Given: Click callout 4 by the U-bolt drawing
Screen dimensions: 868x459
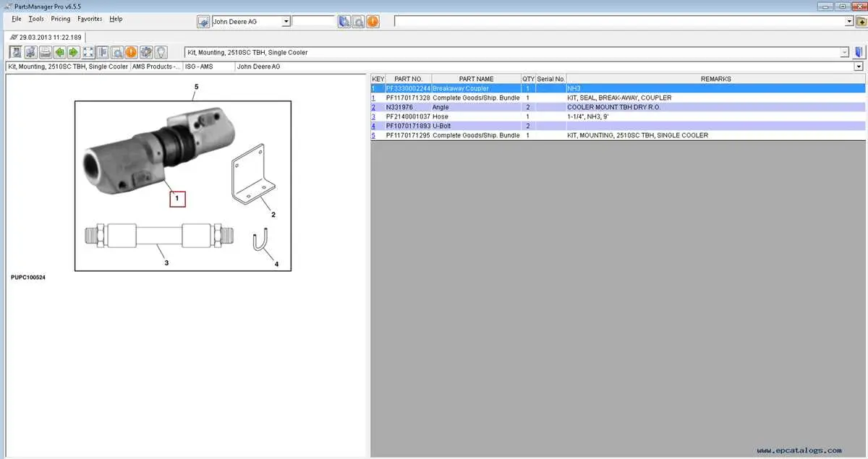Looking at the screenshot, I should click(276, 265).
